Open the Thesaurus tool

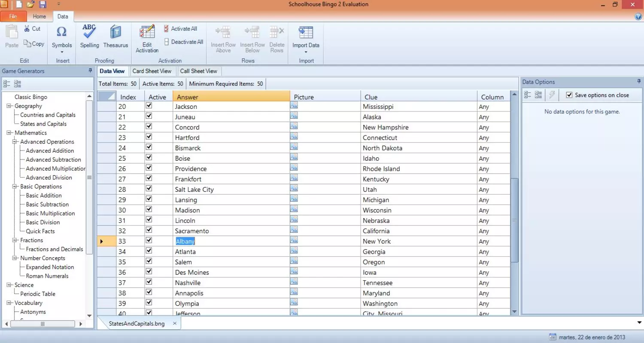point(115,36)
